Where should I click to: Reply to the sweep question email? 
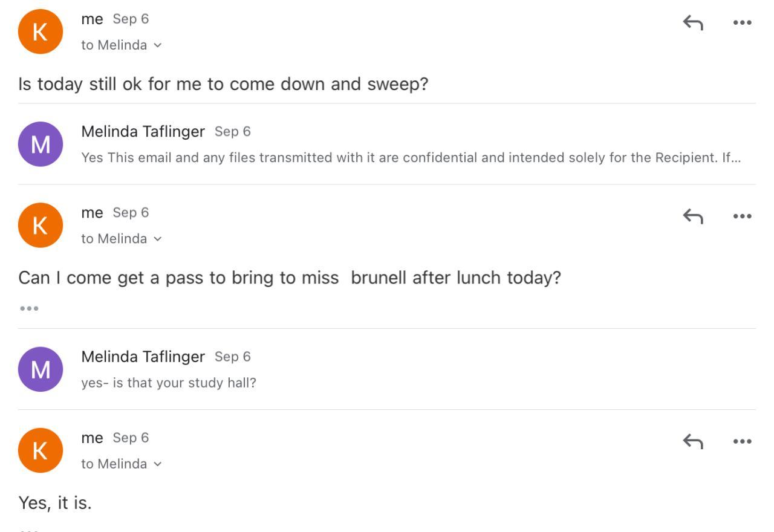(693, 23)
